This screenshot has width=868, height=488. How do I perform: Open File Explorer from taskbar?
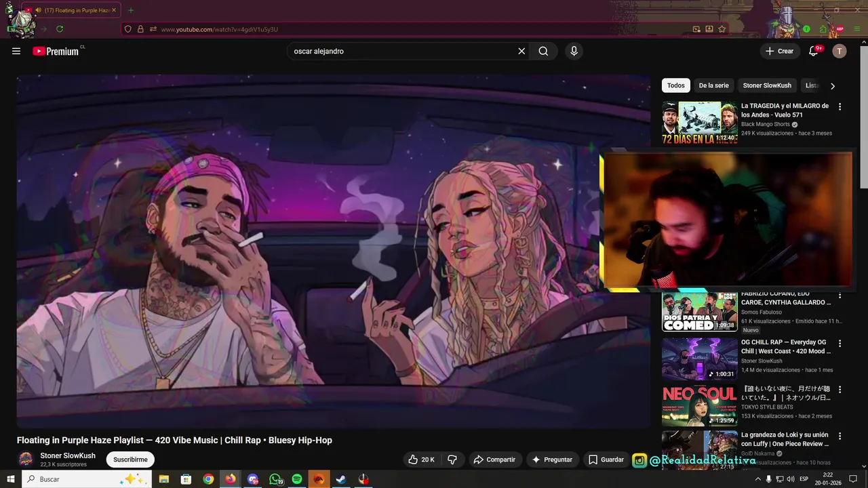[x=163, y=479]
